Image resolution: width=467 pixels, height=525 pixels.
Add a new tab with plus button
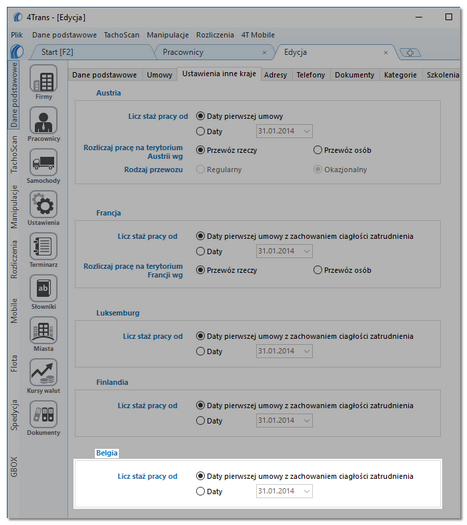[x=410, y=53]
